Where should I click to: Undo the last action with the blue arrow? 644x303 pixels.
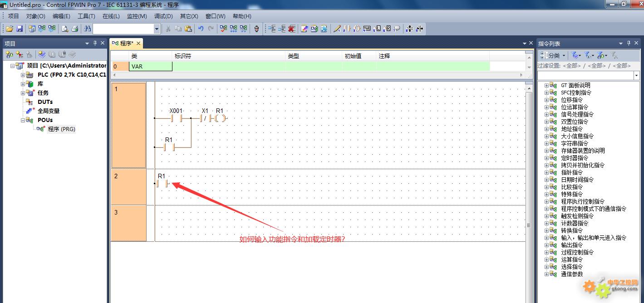tap(201, 29)
